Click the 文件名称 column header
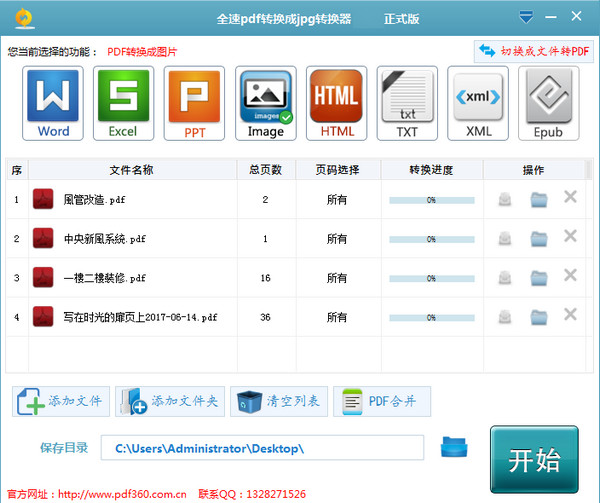 point(132,170)
